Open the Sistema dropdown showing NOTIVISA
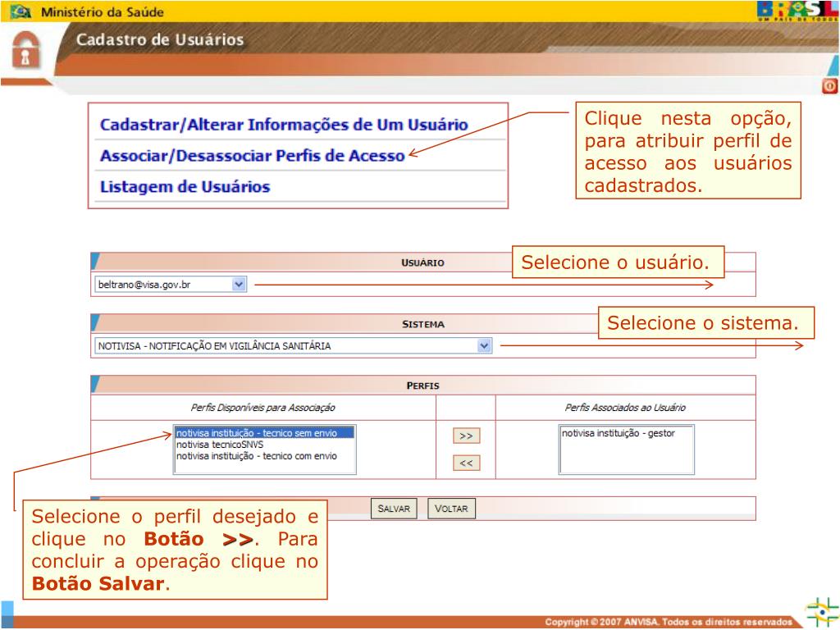This screenshot has height=630, width=840. coord(294,346)
